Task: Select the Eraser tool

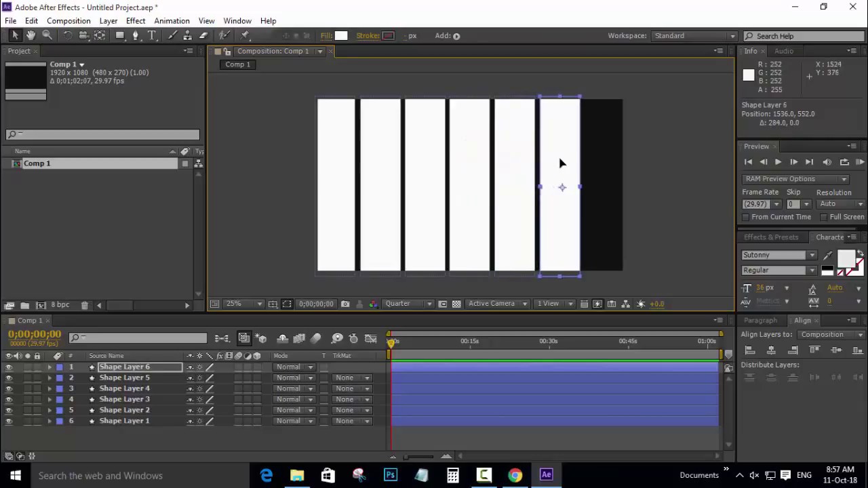Action: tap(203, 36)
